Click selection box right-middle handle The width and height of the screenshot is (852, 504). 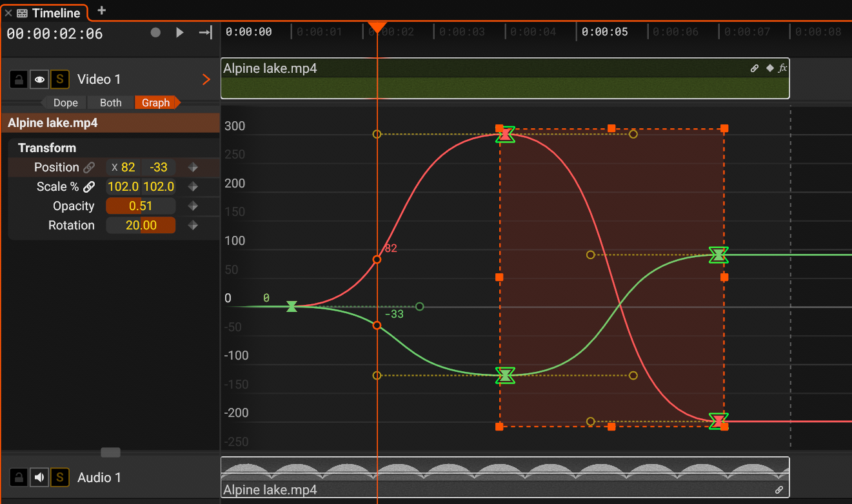724,277
